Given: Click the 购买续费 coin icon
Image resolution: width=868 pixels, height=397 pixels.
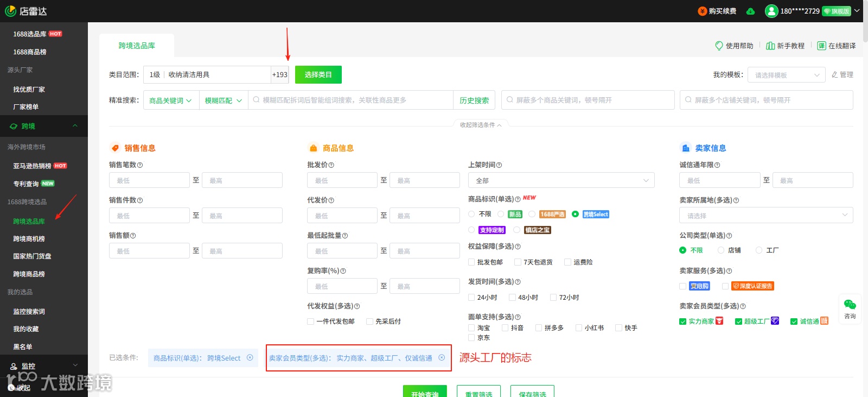Looking at the screenshot, I should pyautogui.click(x=703, y=11).
